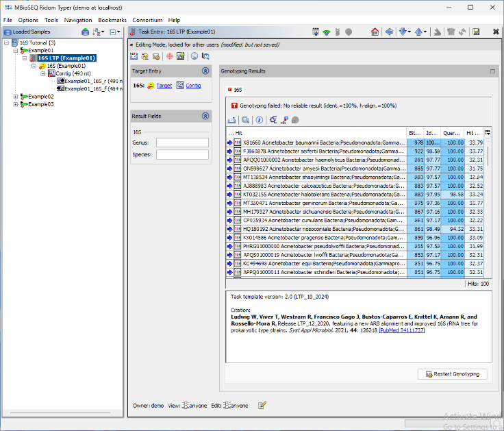
Task: Click the export icon left of the magnifier
Action: pyautogui.click(x=231, y=120)
